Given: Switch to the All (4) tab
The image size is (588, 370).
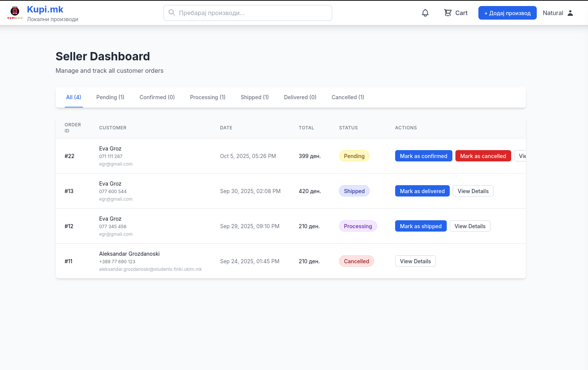Looking at the screenshot, I should click(73, 97).
